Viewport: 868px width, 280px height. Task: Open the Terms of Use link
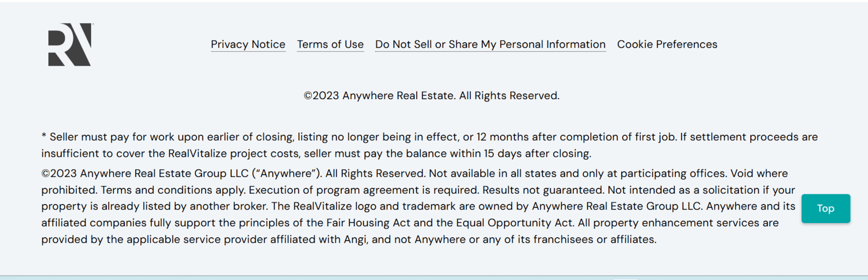330,44
